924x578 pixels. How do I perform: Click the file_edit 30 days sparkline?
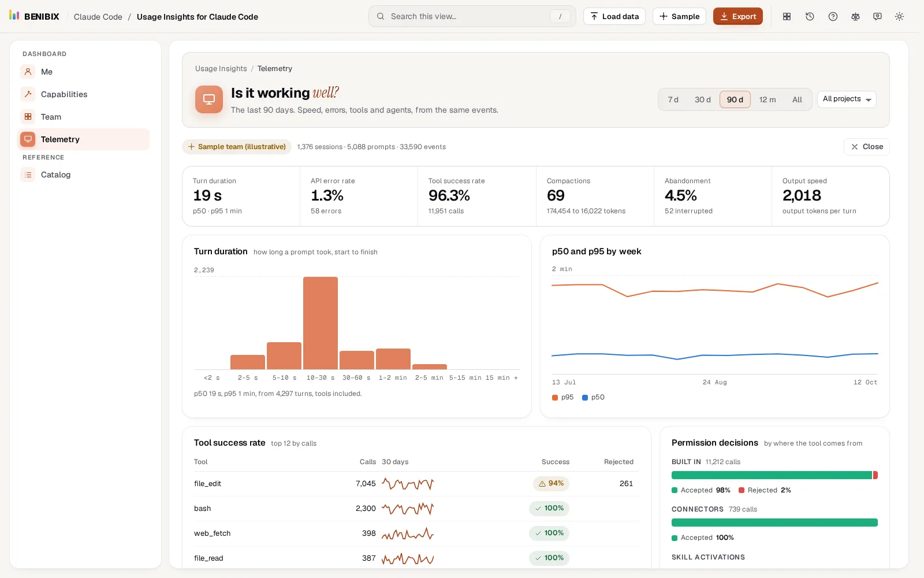(408, 484)
